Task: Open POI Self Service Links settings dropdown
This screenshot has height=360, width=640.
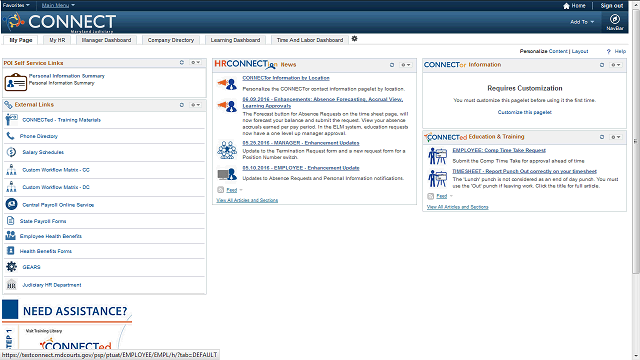Action: [196, 62]
